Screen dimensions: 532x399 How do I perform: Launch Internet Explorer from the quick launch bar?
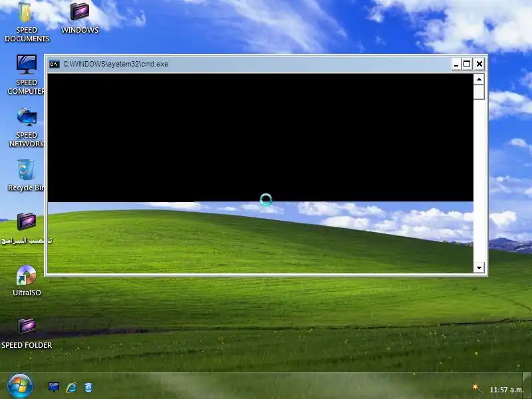71,387
